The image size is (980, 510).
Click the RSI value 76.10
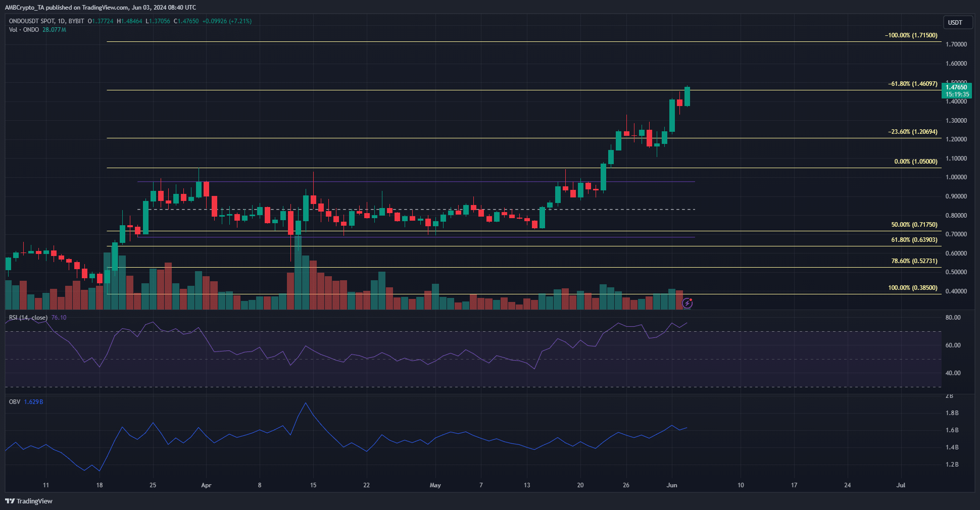tap(59, 318)
